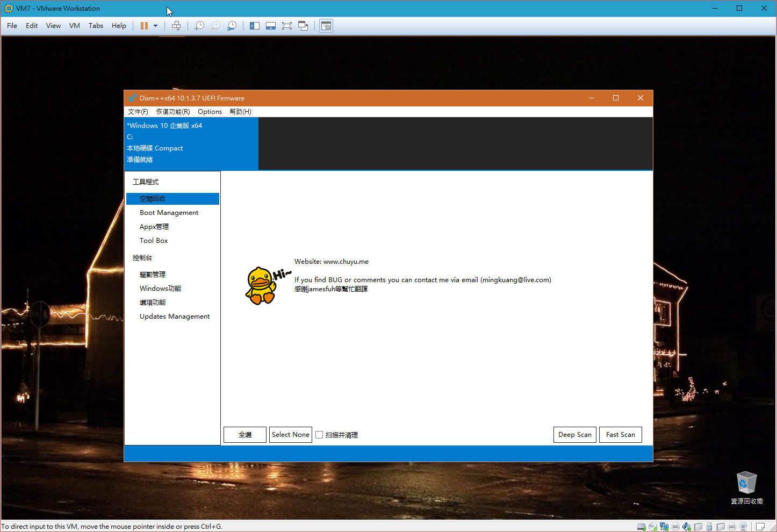Open Dism++ 文件(F) menu
The image size is (777, 532).
pos(138,112)
